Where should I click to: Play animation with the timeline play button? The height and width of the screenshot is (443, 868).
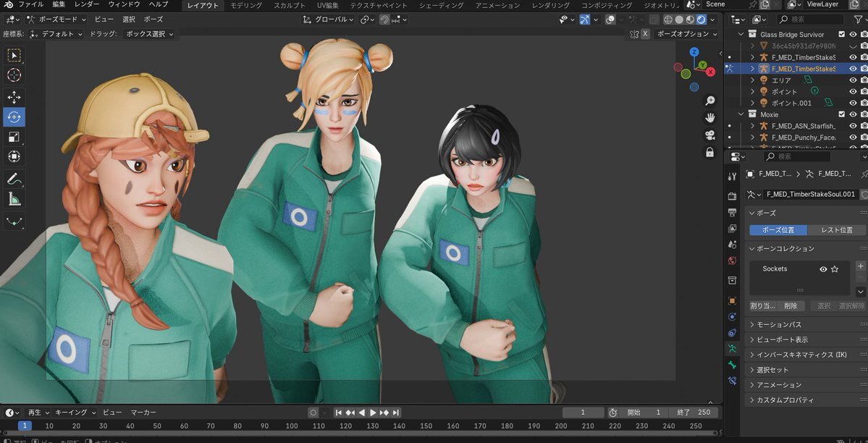[373, 413]
